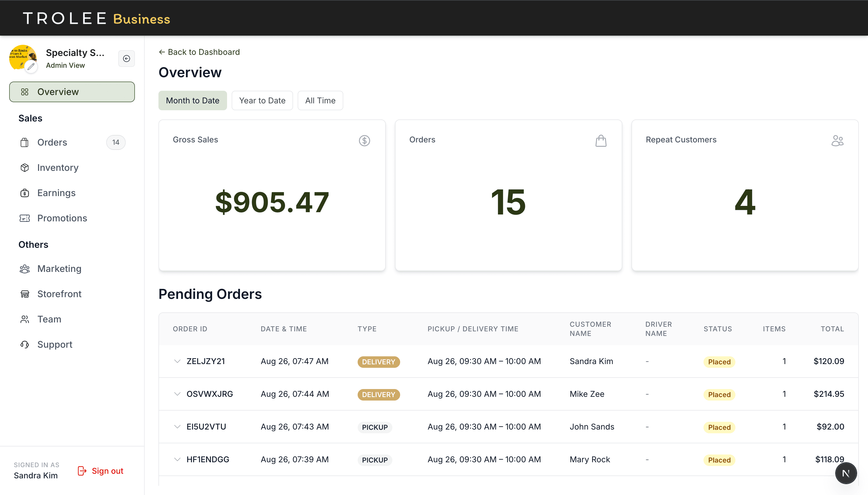Click the PICKUP badge for HF1ENDGG
The width and height of the screenshot is (868, 495).
[x=375, y=460]
